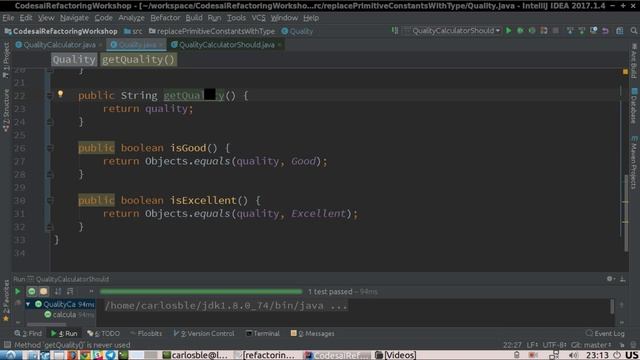640x360 pixels.
Task: Expand more Run toolbar actions chevron
Action: (91, 291)
